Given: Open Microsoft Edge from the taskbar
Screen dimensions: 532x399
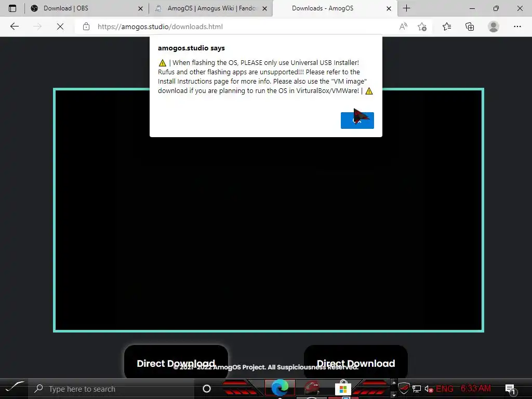Looking at the screenshot, I should tap(280, 388).
